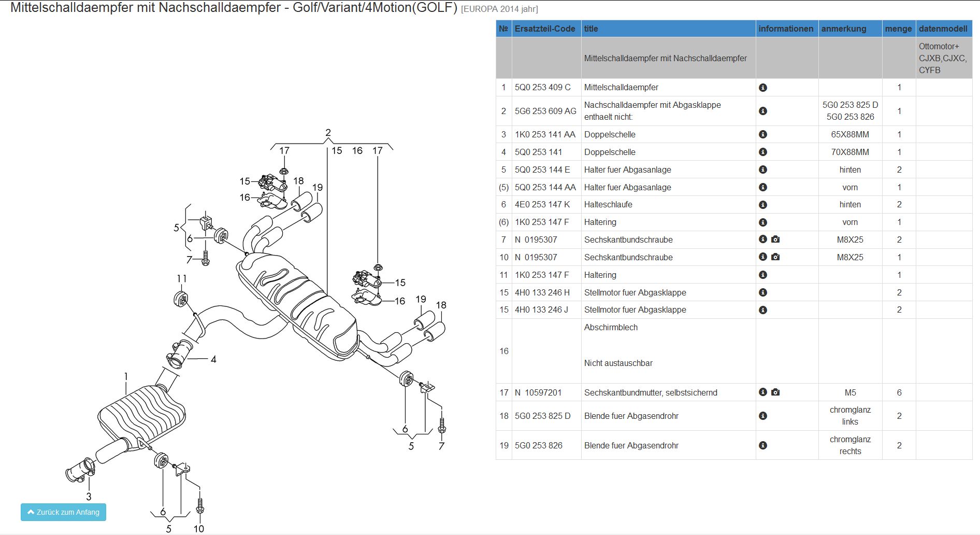Click callout number 4 in exhaust diagram

[x=213, y=359]
